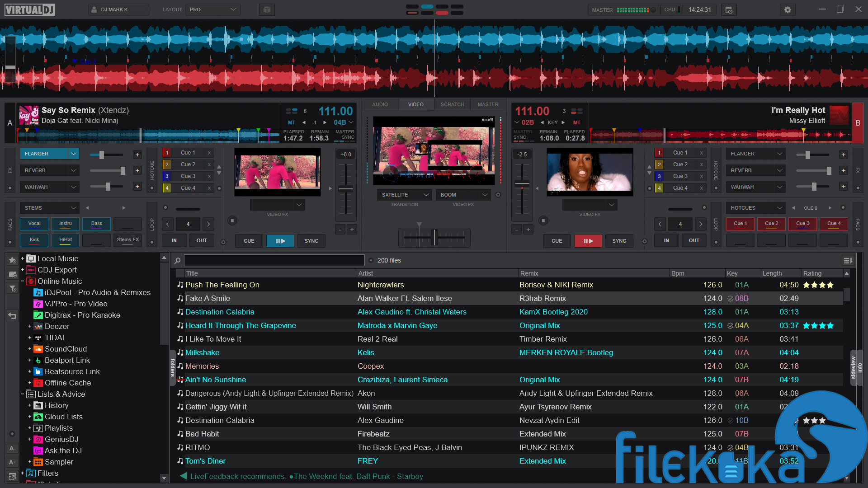Play or pause deck B
The width and height of the screenshot is (868, 488).
tap(588, 241)
